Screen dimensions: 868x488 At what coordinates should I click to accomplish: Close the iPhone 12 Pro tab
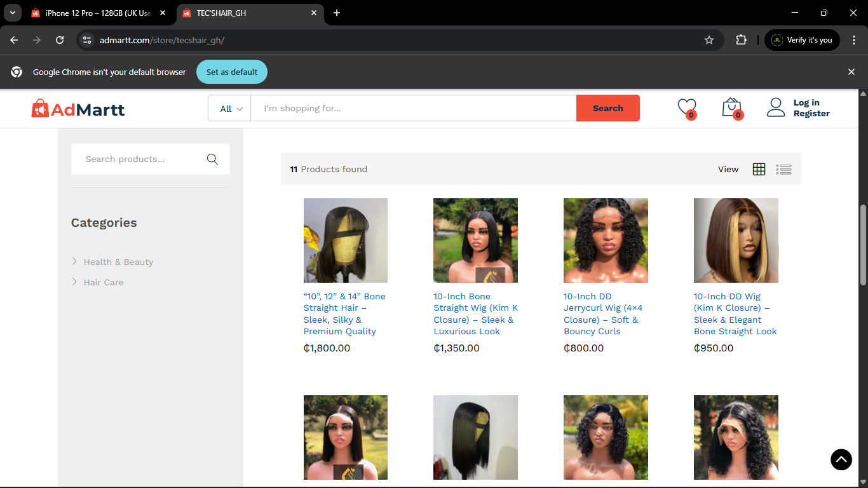click(163, 13)
